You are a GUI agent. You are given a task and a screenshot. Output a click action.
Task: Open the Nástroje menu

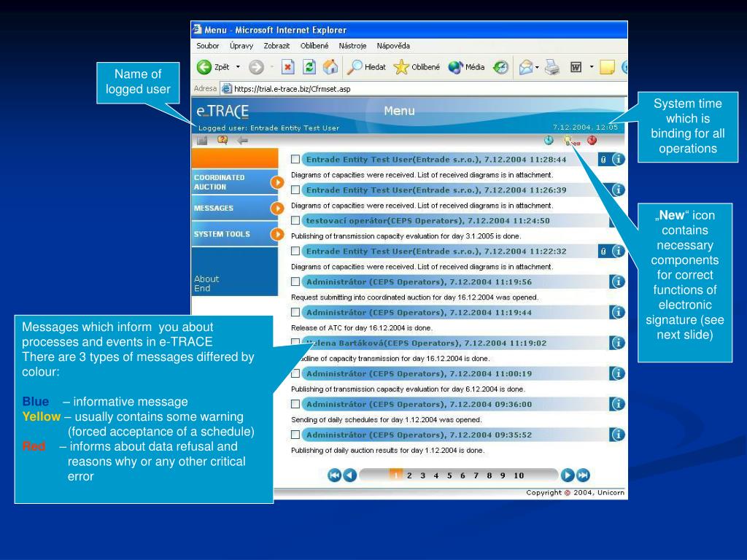tap(352, 46)
